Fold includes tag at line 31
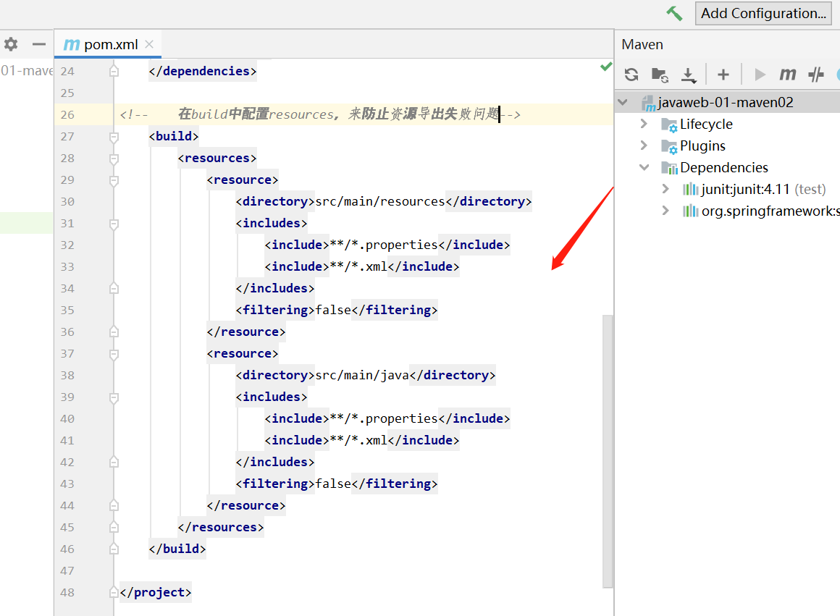The height and width of the screenshot is (616, 840). [x=114, y=224]
